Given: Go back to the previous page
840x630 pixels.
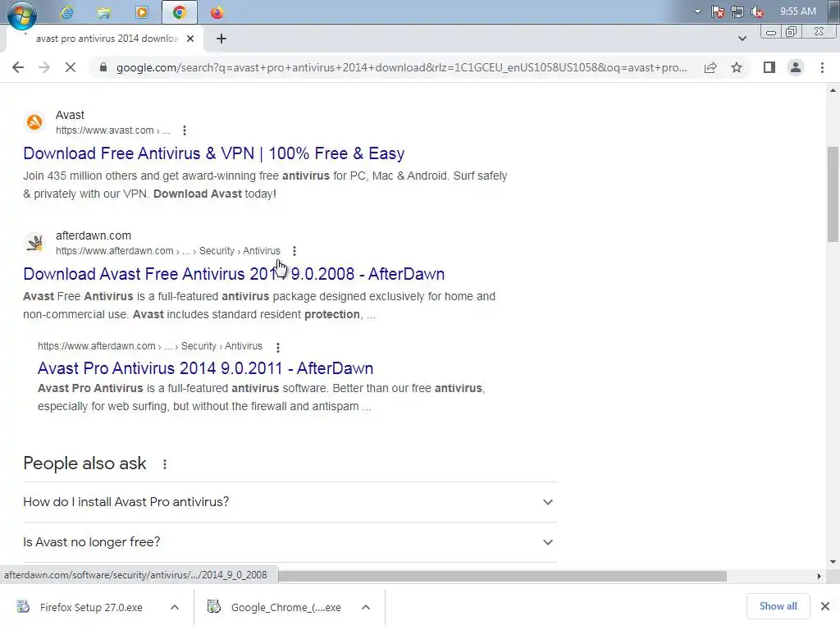Looking at the screenshot, I should click(18, 67).
